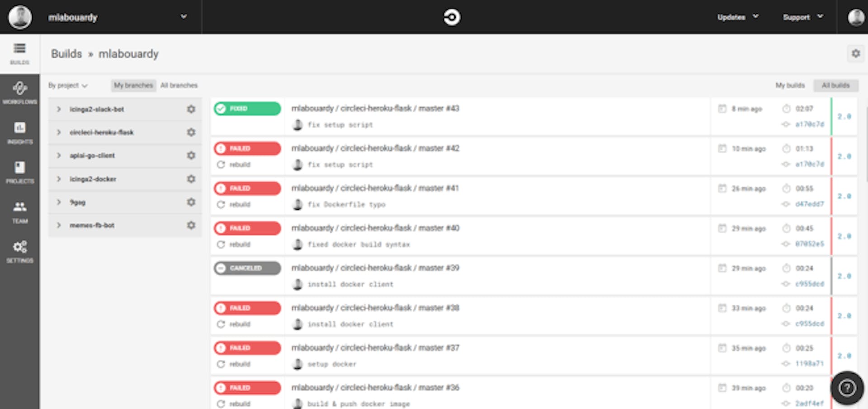Open settings gear for circleci-heroku-flask project
Screen dimensions: 868x409
pyautogui.click(x=191, y=132)
